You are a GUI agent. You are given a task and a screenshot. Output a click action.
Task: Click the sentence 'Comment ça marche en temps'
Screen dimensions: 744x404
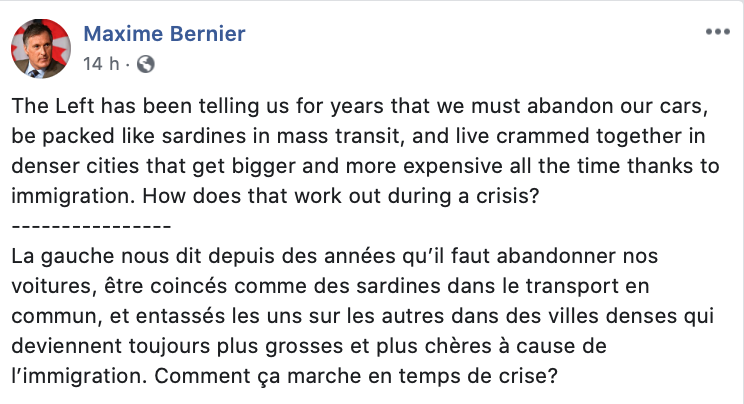[x=355, y=376]
